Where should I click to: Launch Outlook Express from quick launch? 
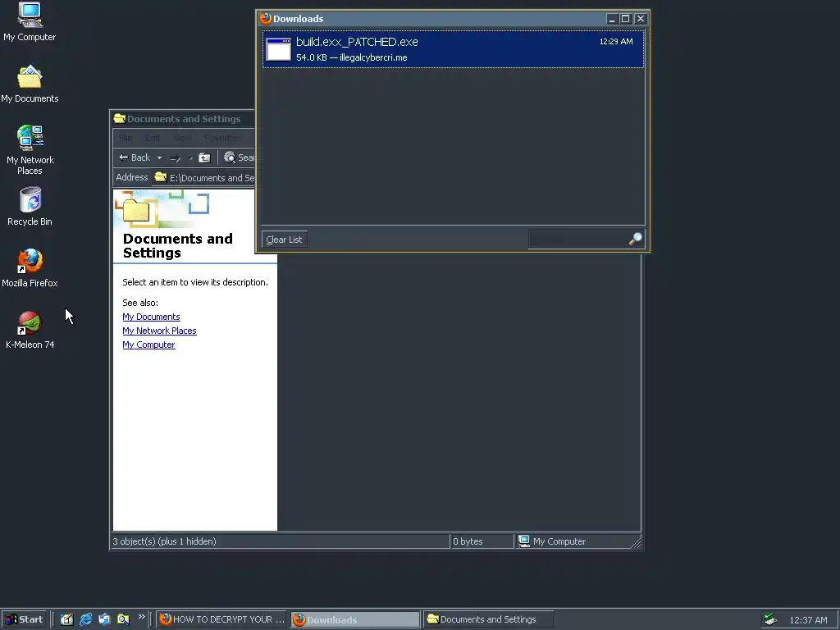pos(104,619)
